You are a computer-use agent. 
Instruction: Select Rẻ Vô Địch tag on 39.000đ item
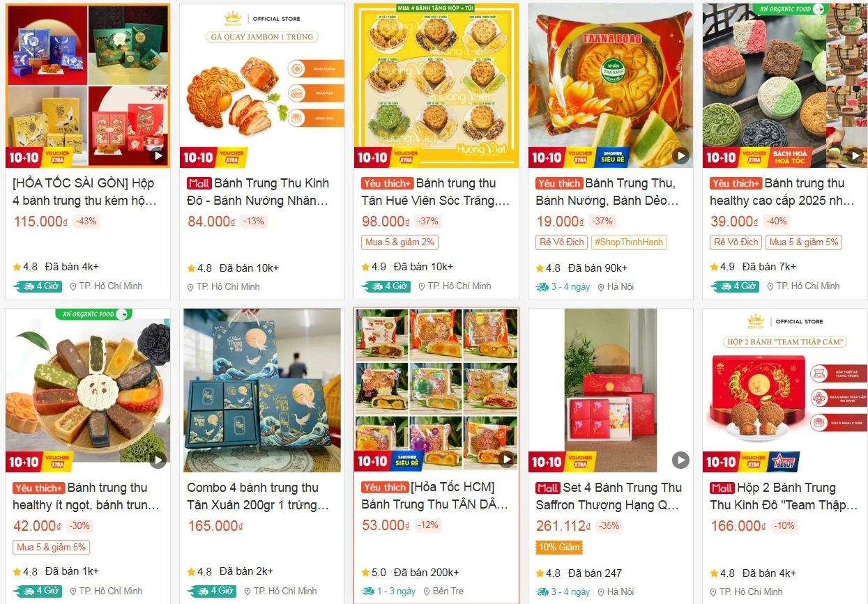[736, 242]
